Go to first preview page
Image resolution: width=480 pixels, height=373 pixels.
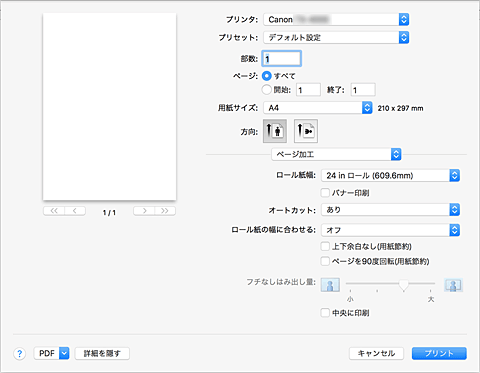pyautogui.click(x=54, y=211)
